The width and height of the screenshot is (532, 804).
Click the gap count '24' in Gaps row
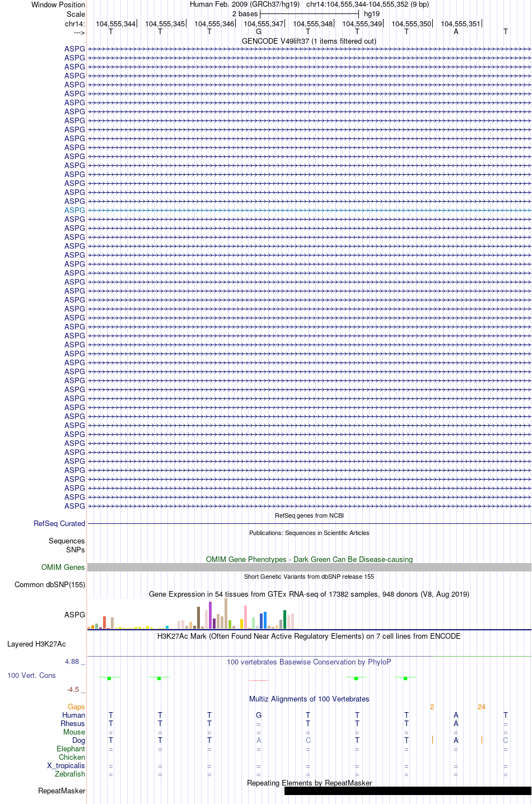point(482,707)
